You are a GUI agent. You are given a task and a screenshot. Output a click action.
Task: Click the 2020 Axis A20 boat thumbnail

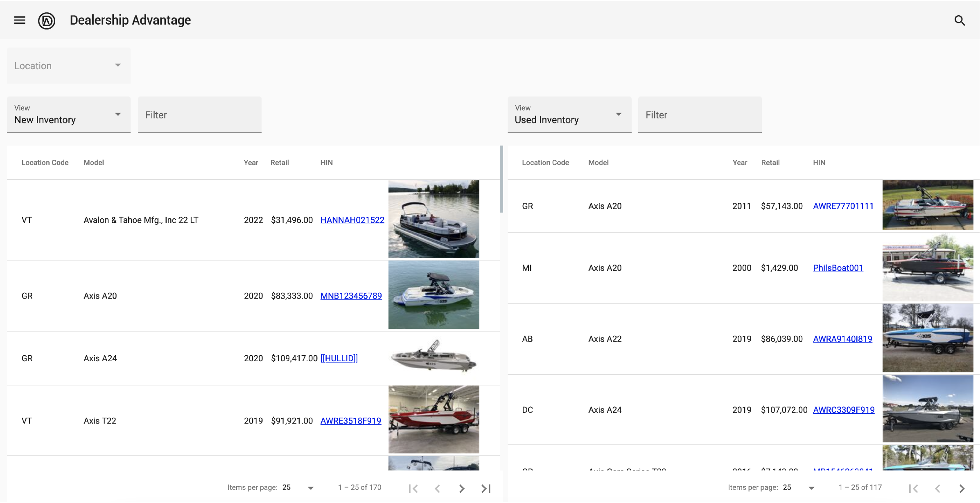(434, 295)
